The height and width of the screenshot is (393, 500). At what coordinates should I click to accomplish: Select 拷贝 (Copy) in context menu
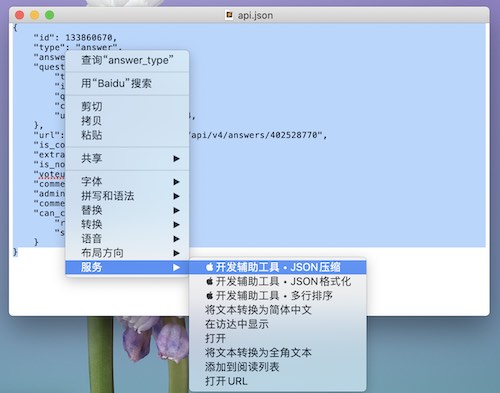point(127,121)
